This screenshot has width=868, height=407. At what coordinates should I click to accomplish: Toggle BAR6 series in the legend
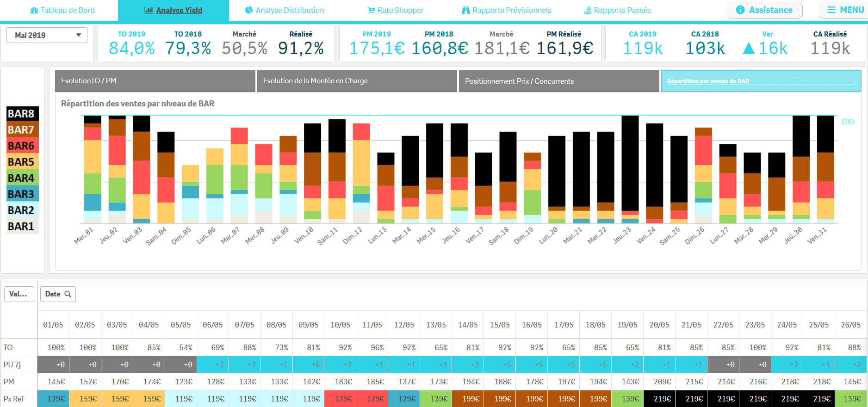[x=21, y=146]
